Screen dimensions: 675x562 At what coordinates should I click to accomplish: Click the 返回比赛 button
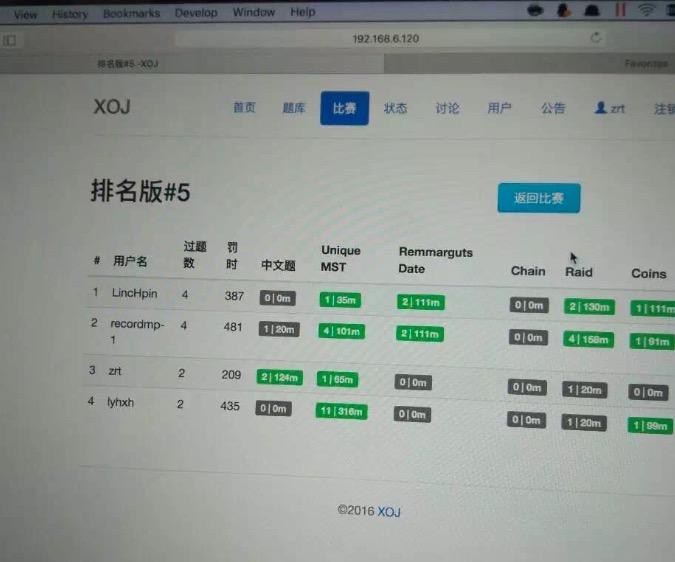tap(538, 198)
